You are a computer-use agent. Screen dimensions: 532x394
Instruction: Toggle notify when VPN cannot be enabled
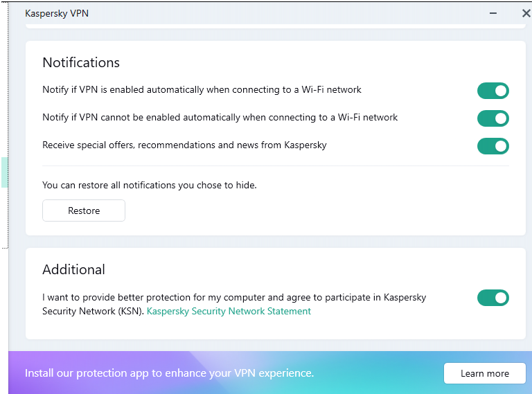tap(493, 118)
